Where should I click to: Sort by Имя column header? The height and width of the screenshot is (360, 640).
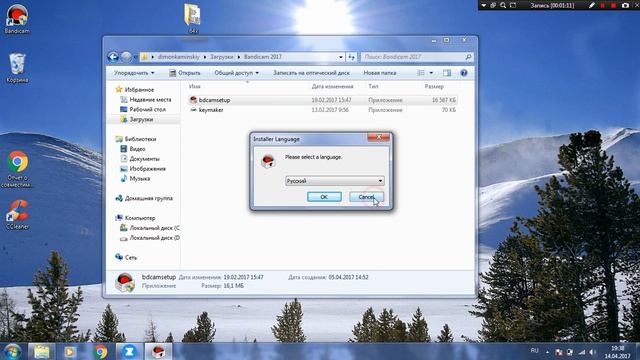point(195,86)
